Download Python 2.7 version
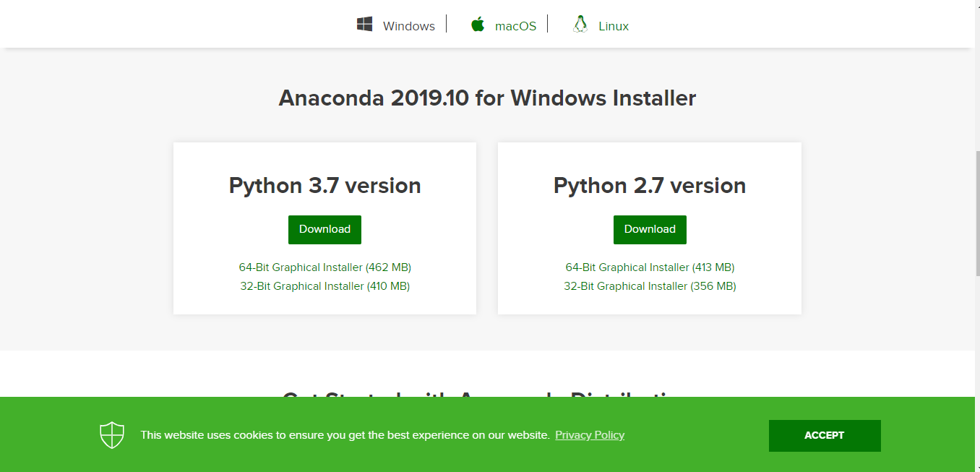The width and height of the screenshot is (980, 472). point(649,229)
